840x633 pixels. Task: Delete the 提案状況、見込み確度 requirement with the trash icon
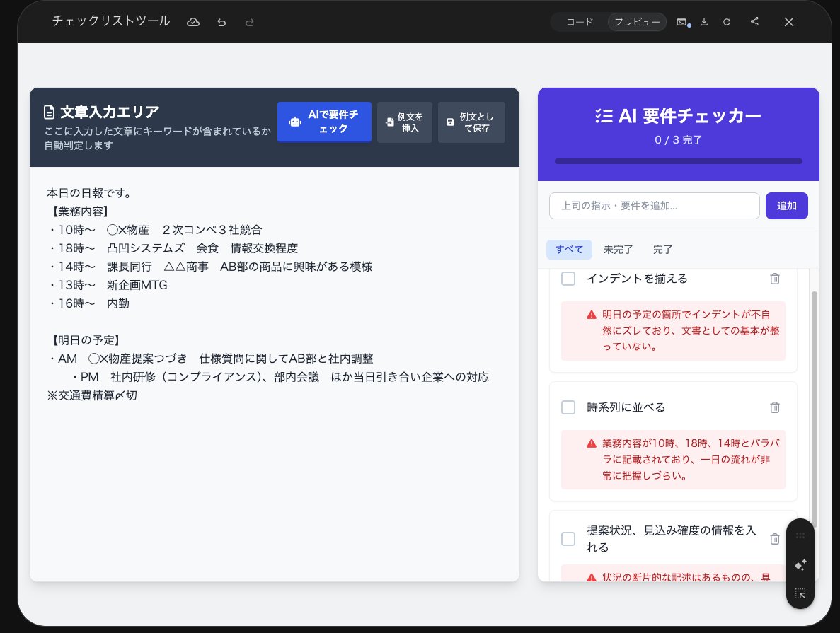click(775, 539)
